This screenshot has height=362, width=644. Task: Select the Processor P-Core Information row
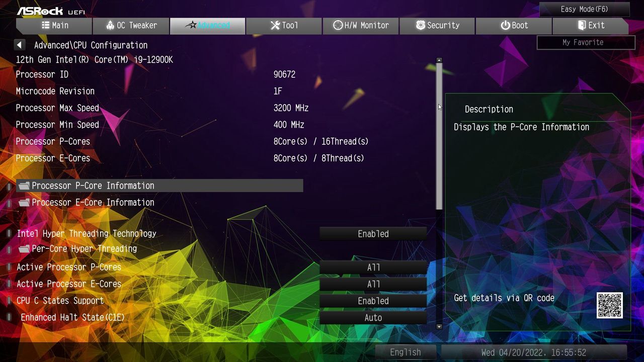pos(159,186)
